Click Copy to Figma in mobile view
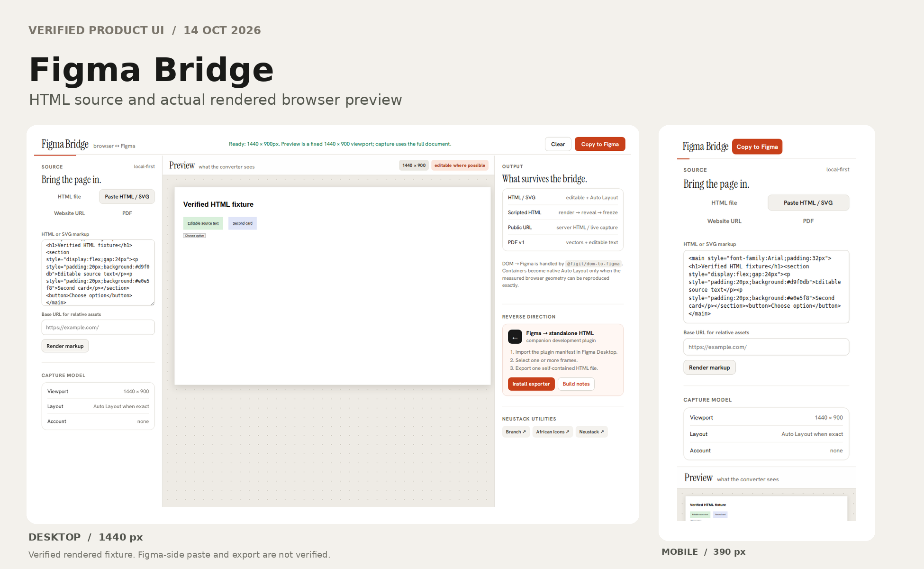 tap(757, 147)
